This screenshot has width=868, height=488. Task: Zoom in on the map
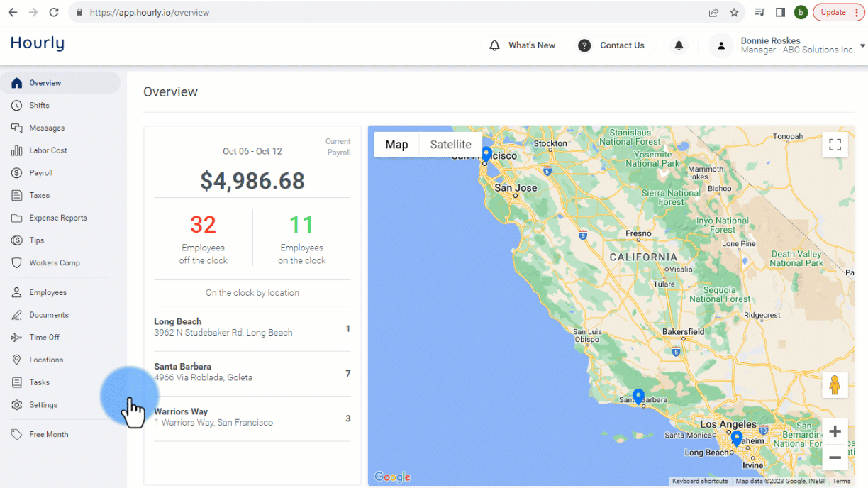coord(835,431)
